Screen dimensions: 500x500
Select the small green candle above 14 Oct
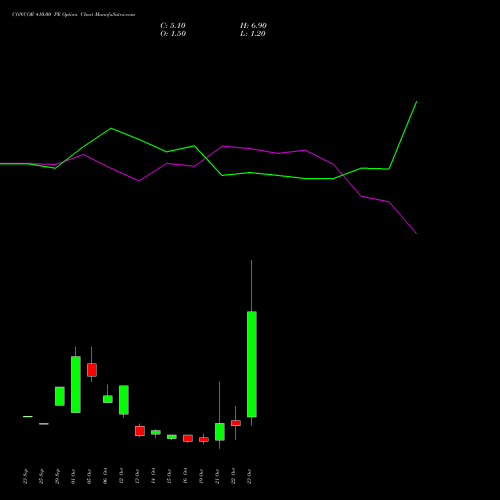[x=156, y=432]
